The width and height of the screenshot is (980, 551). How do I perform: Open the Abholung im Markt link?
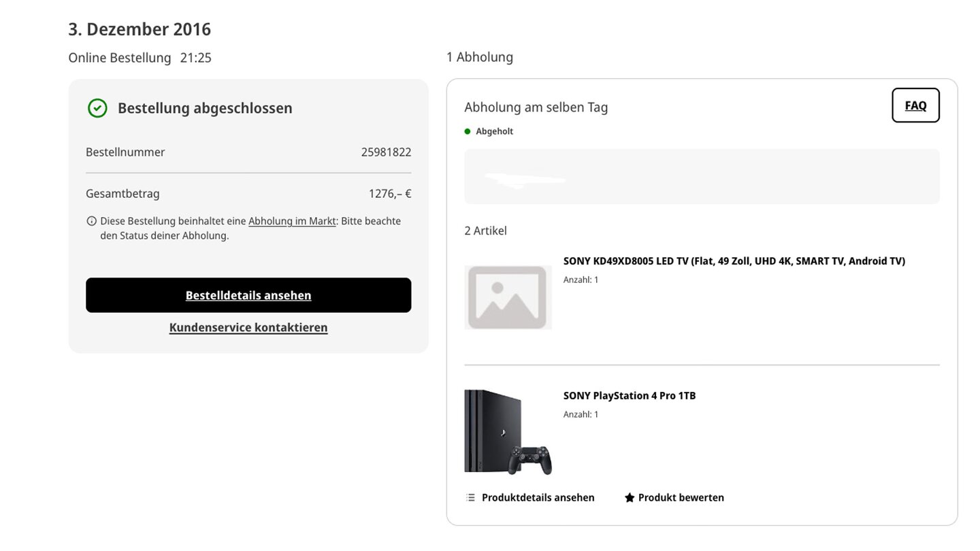click(292, 221)
